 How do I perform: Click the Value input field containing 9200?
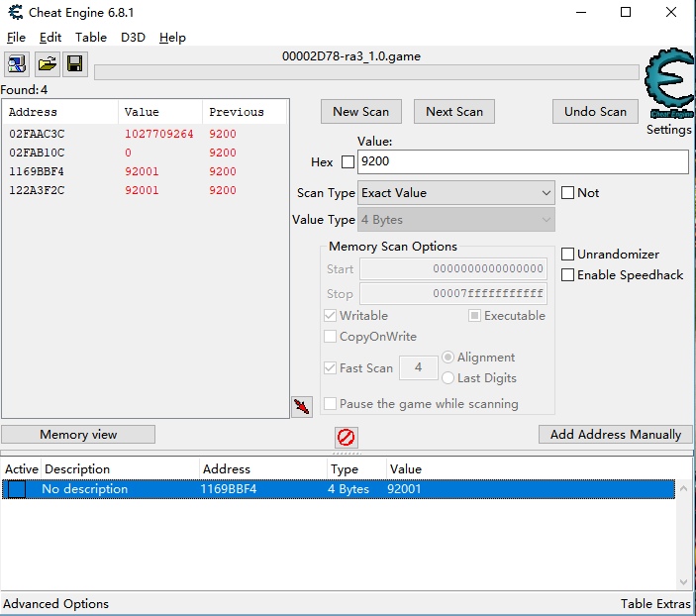click(x=523, y=161)
